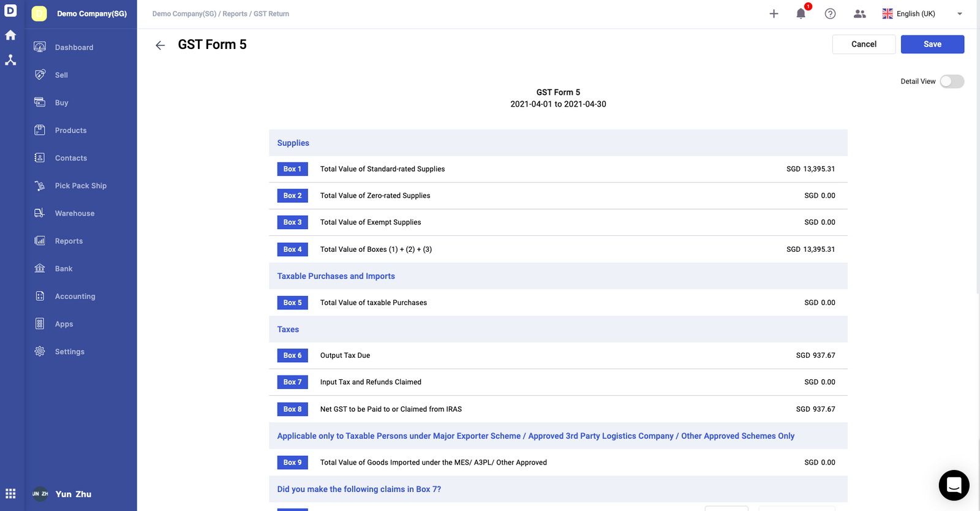Click the Save button
The width and height of the screenshot is (980, 511).
tap(932, 44)
